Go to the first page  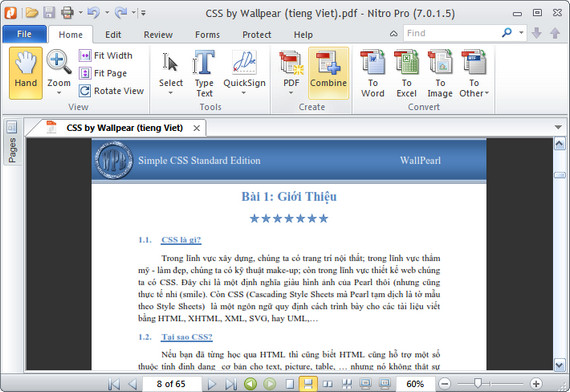click(114, 384)
